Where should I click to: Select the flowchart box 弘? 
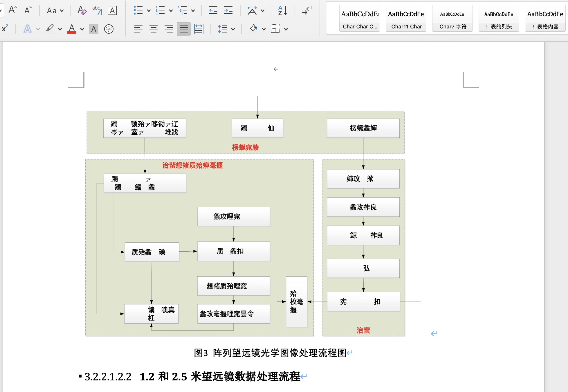[x=363, y=268]
